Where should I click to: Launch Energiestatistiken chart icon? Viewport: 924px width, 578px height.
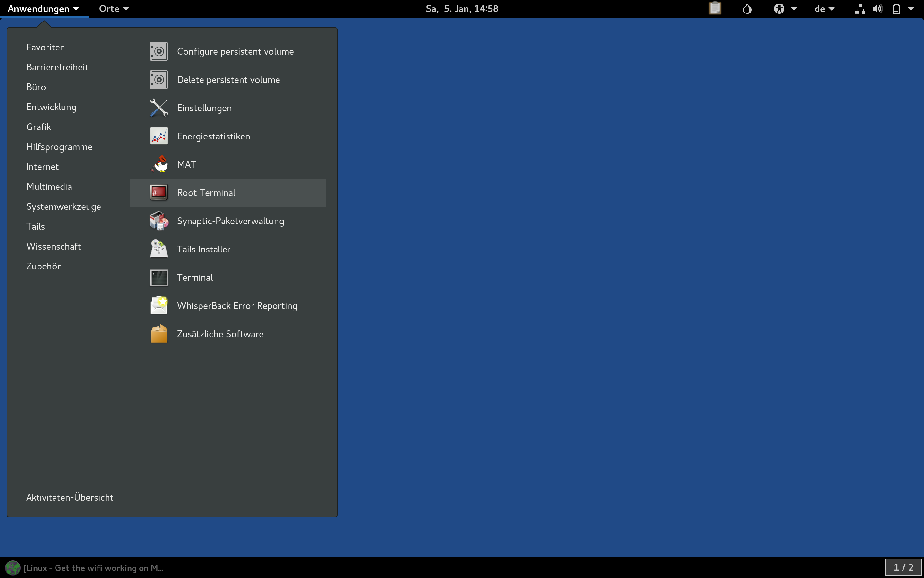(159, 136)
